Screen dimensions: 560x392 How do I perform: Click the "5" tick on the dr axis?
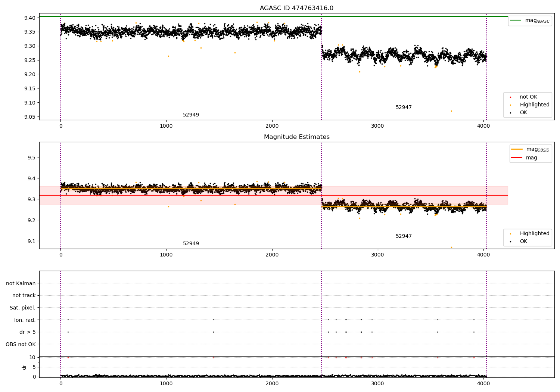click(x=34, y=367)
